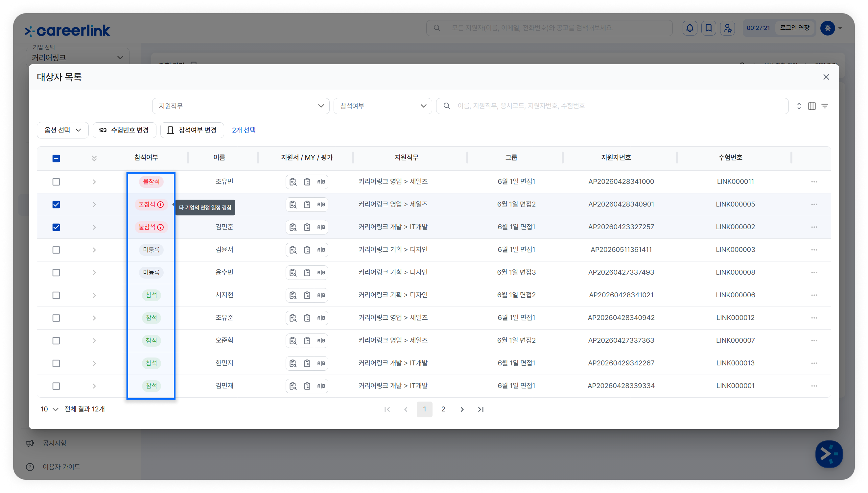Click the bookmark icon in header
Viewport: 868px width, 493px height.
pyautogui.click(x=708, y=28)
